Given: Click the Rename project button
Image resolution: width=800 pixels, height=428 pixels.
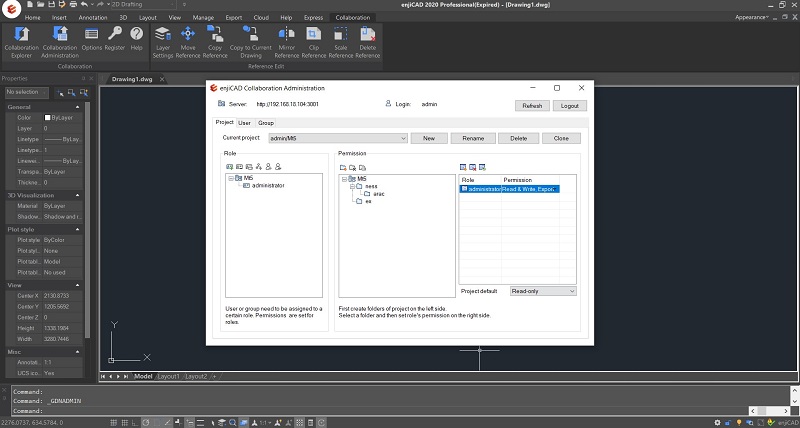Looking at the screenshot, I should coord(473,138).
